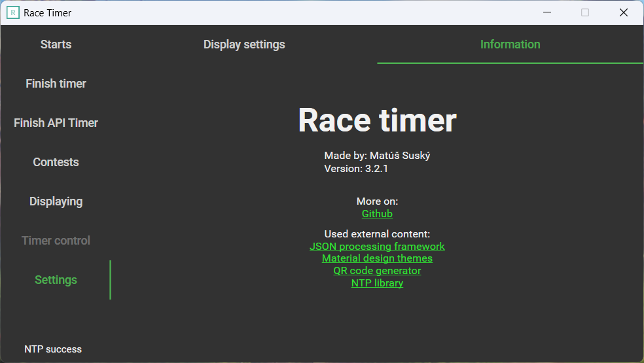
Task: Select the Timer control sidebar item
Action: coord(56,241)
